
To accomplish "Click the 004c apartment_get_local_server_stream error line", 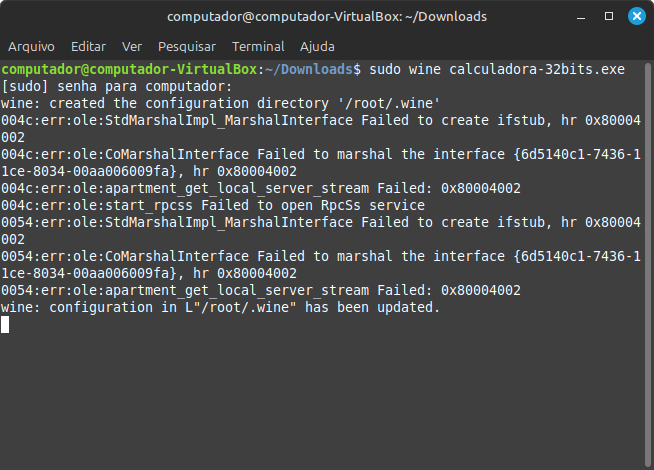I will (260, 188).
